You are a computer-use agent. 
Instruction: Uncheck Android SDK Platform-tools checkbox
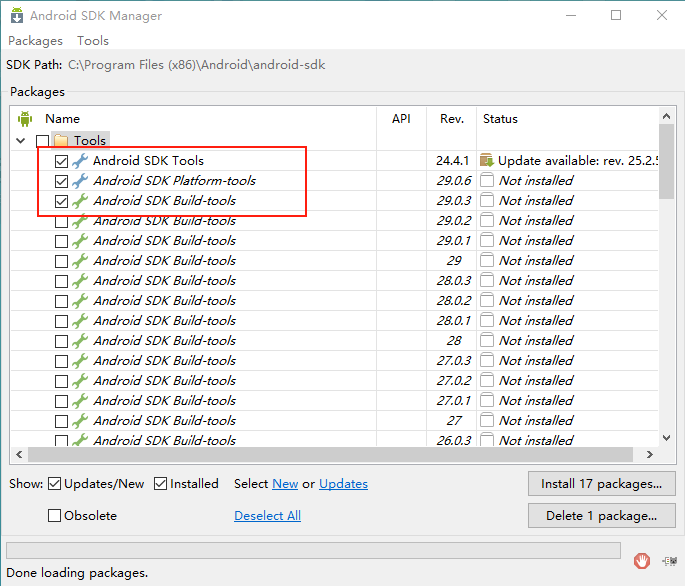coord(62,181)
